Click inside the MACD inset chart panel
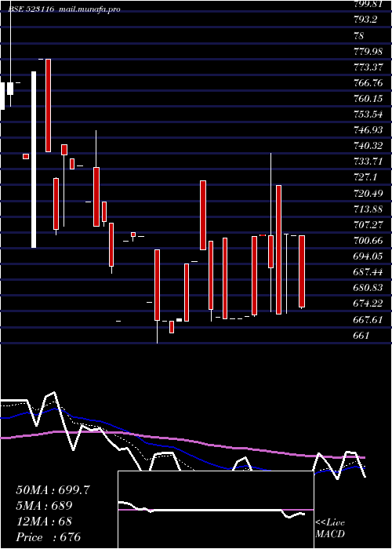The image size is (392, 549). (216, 510)
